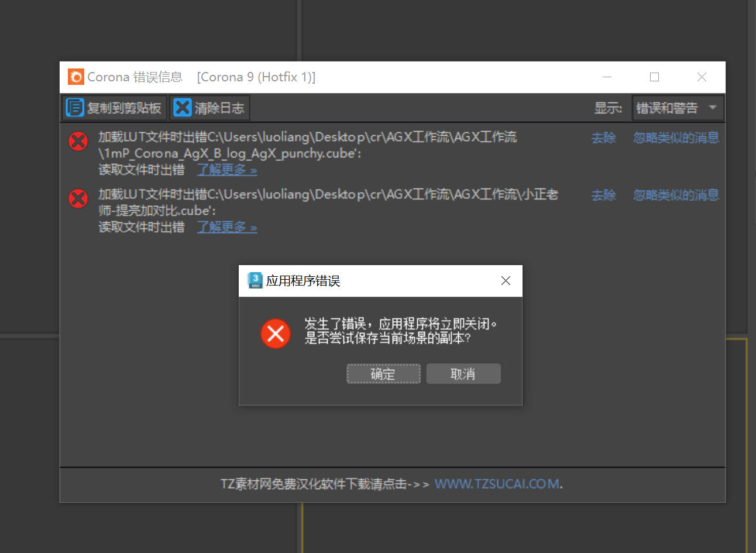This screenshot has width=756, height=553.
Task: Open the 错误和警告 display filter dropdown
Action: pos(678,108)
